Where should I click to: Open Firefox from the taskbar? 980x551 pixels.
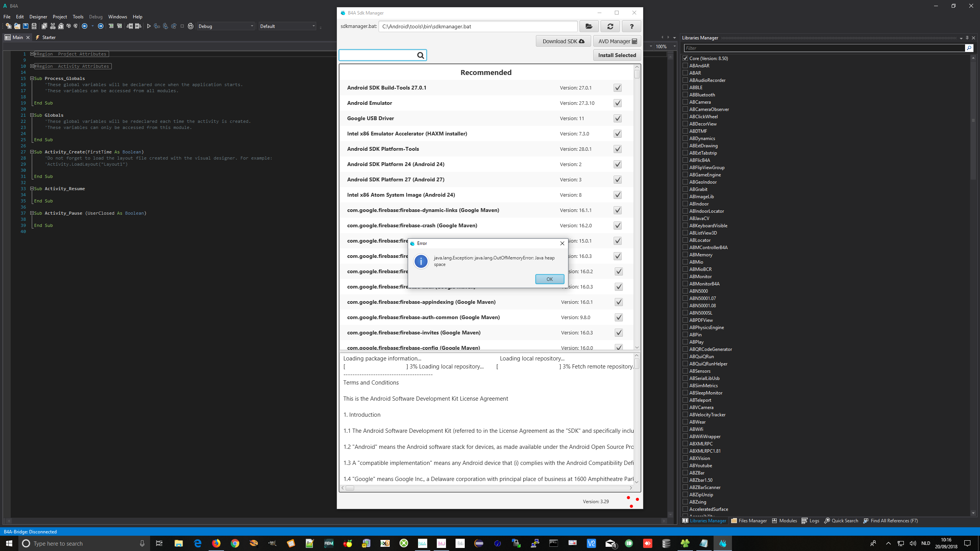[x=216, y=543]
